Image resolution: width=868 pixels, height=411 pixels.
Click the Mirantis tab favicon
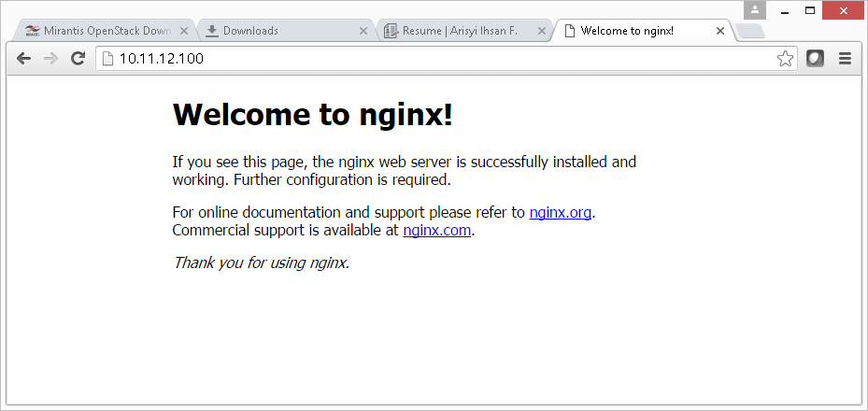tap(33, 31)
